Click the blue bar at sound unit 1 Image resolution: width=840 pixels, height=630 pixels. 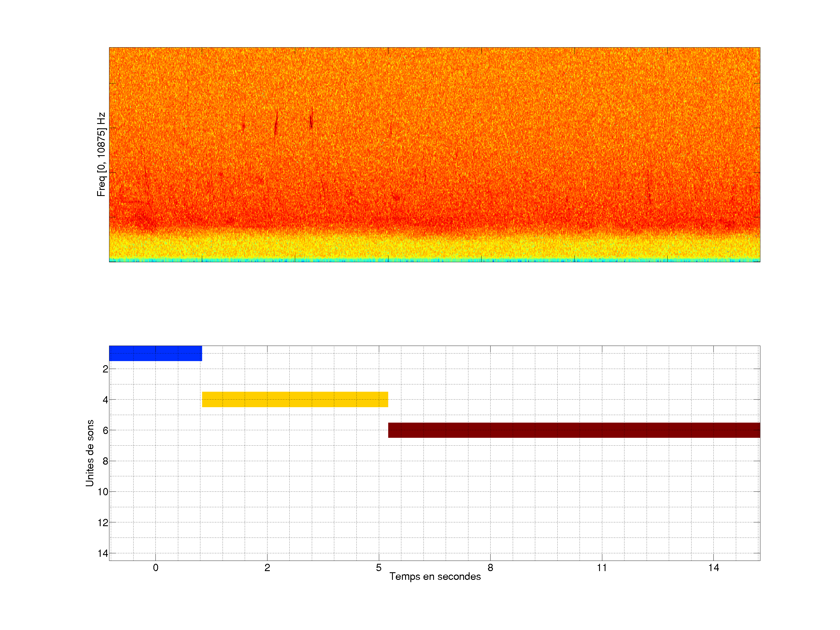155,353
